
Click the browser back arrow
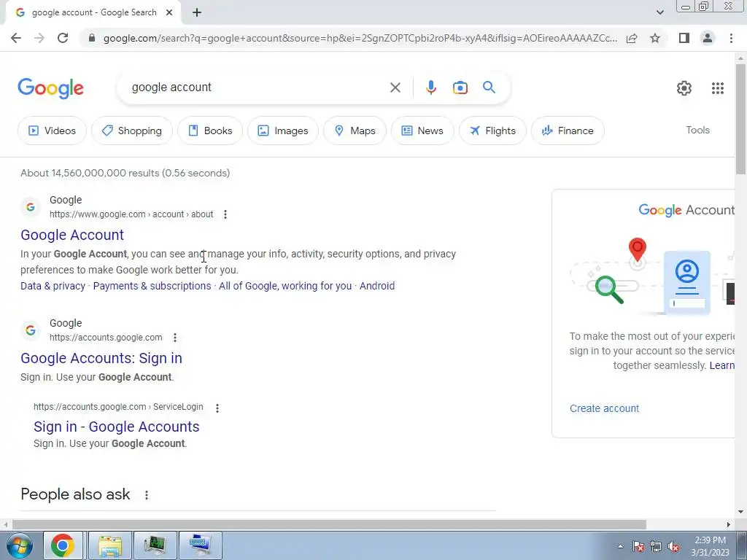[x=16, y=38]
